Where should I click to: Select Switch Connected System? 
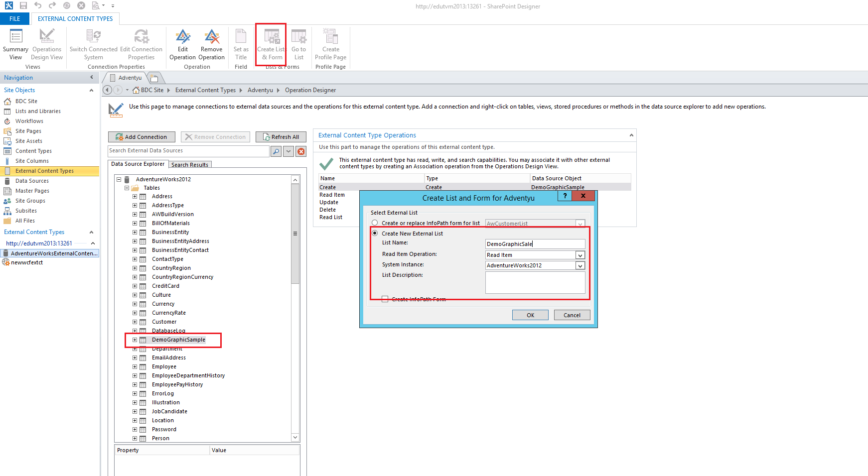pos(93,44)
